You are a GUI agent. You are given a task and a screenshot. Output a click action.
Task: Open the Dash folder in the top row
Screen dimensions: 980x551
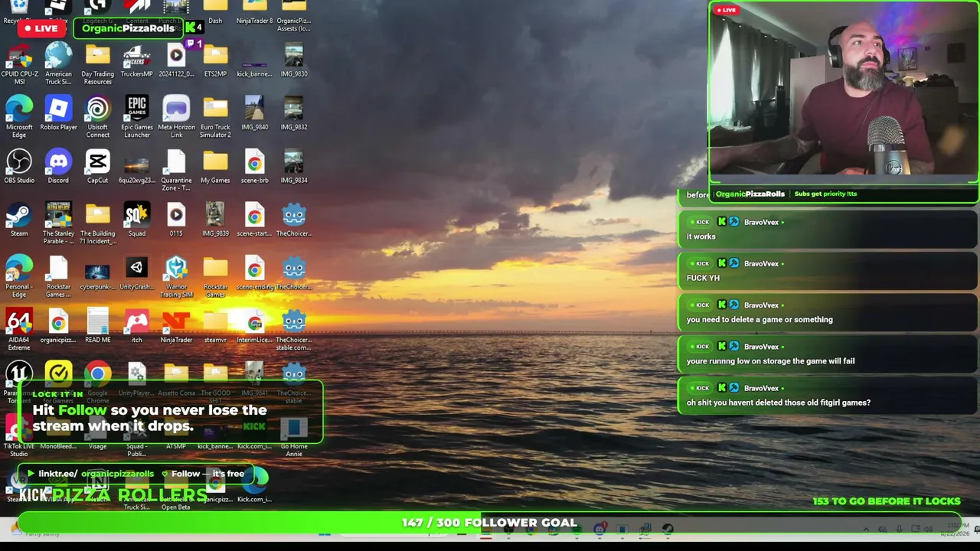(x=215, y=12)
